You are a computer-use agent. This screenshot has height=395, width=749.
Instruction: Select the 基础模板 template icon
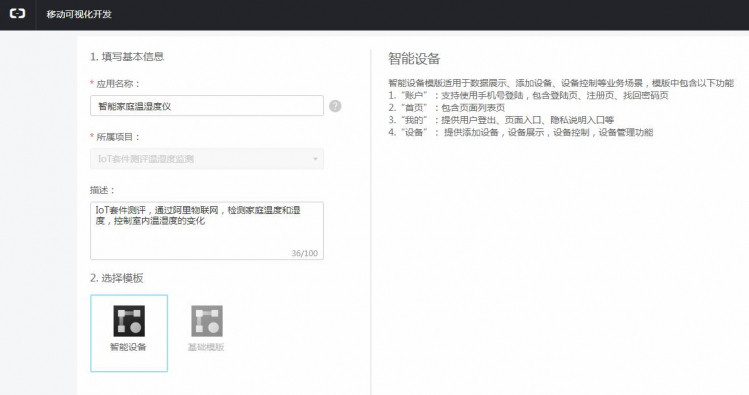(x=207, y=321)
